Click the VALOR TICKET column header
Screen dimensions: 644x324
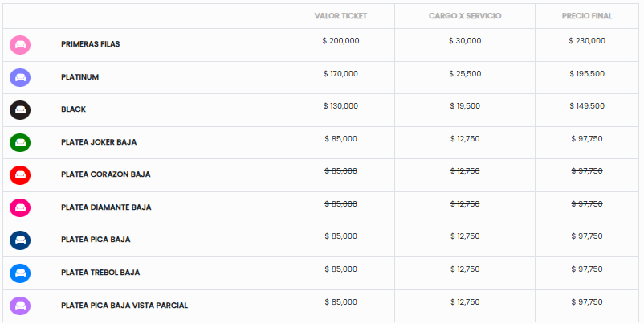pyautogui.click(x=340, y=16)
